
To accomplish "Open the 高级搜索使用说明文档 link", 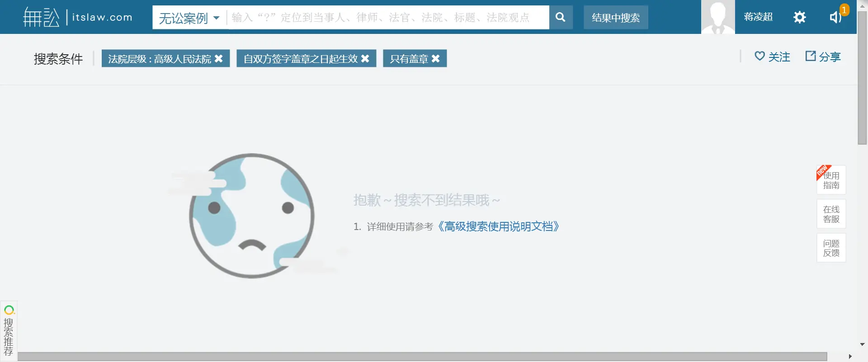I will [x=498, y=226].
